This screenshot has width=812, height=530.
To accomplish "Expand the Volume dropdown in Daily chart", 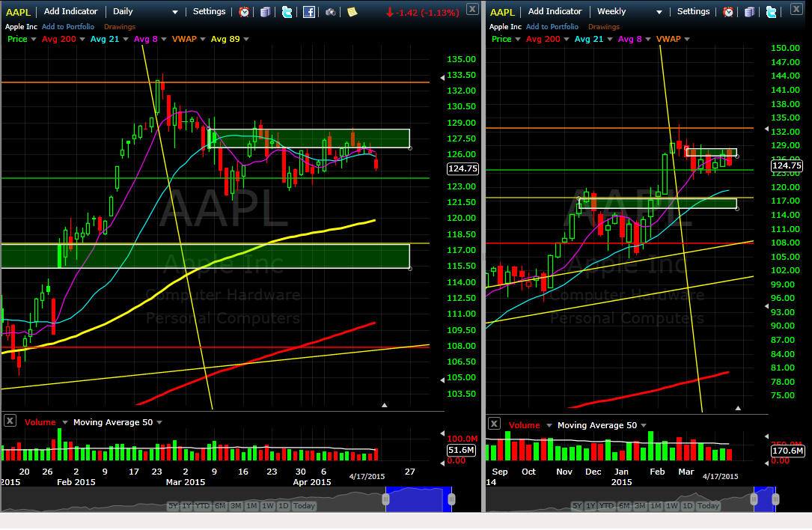I will point(64,423).
